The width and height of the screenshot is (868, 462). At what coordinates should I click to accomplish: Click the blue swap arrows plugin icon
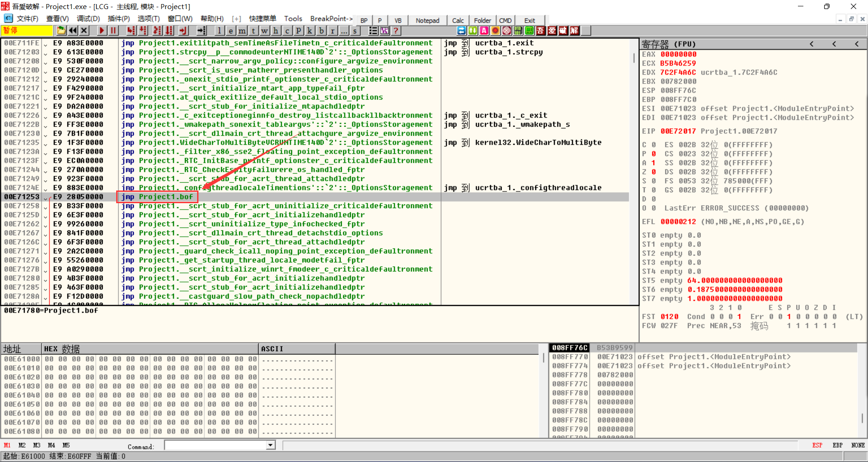tap(461, 31)
